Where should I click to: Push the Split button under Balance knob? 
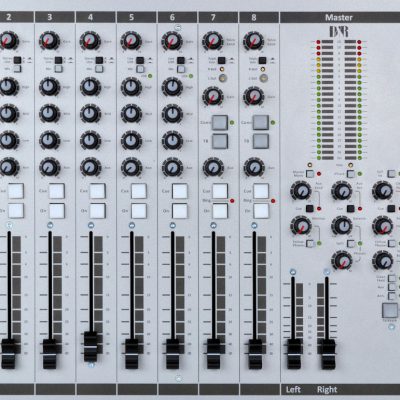(x=351, y=244)
